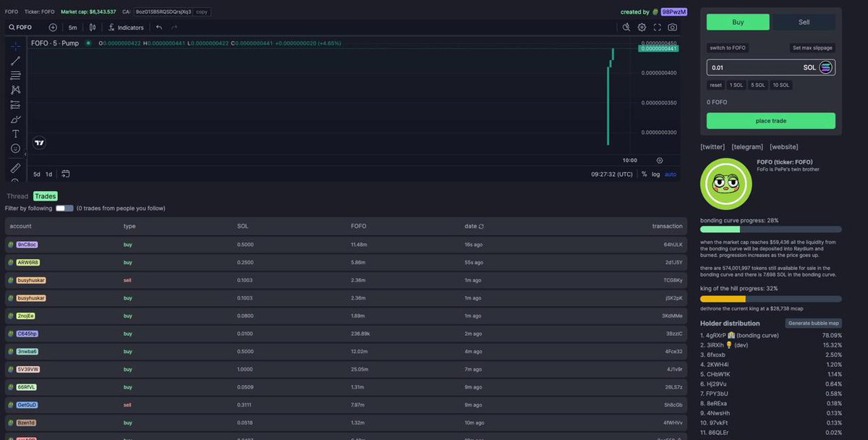Select the ruler measure tool
This screenshot has height=440, width=868.
click(x=15, y=168)
